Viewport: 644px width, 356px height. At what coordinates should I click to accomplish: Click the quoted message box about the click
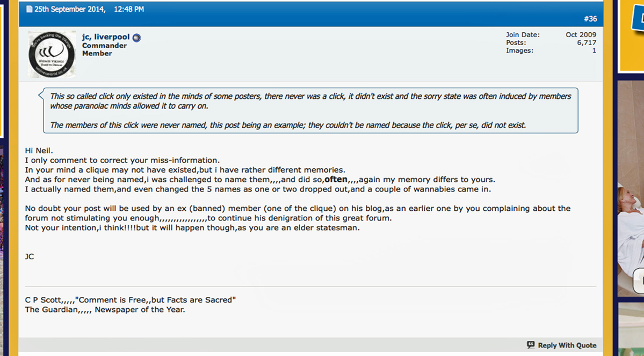(310, 111)
